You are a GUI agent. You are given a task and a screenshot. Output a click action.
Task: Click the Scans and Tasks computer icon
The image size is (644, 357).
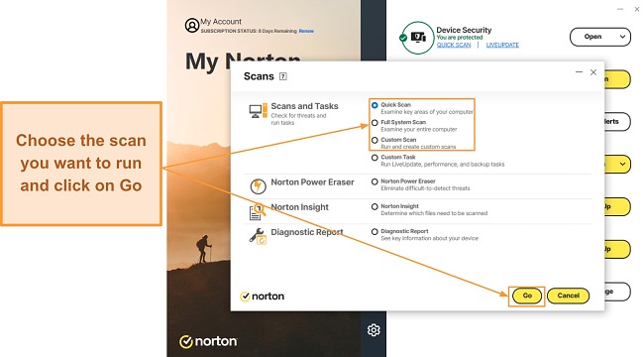258,111
